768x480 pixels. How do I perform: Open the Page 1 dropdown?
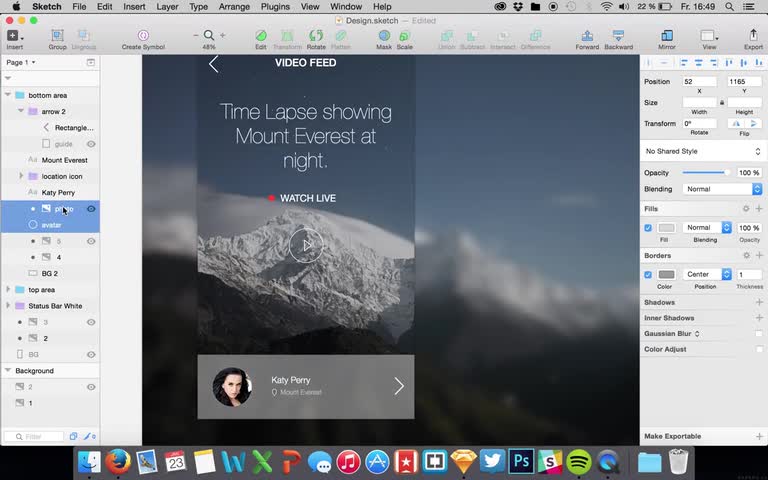coord(21,62)
